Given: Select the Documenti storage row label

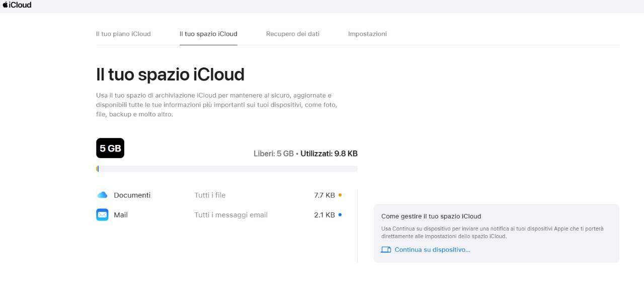Looking at the screenshot, I should pos(132,195).
